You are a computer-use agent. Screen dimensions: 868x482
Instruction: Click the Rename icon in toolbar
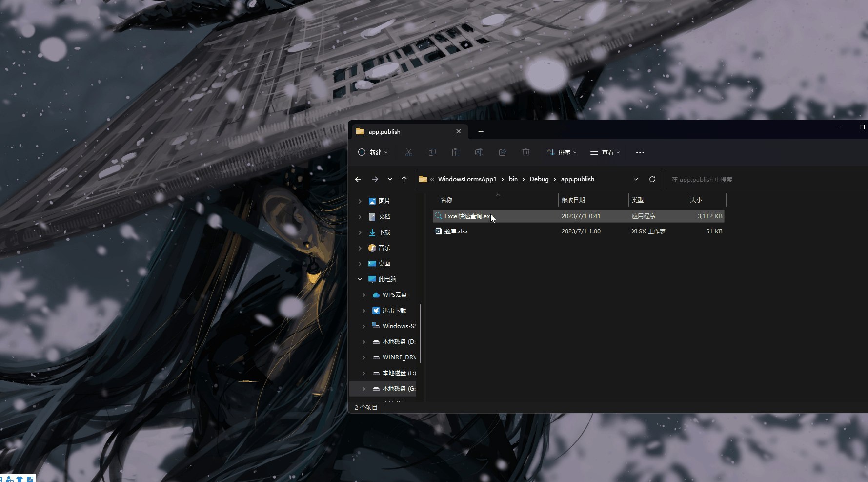pos(479,153)
